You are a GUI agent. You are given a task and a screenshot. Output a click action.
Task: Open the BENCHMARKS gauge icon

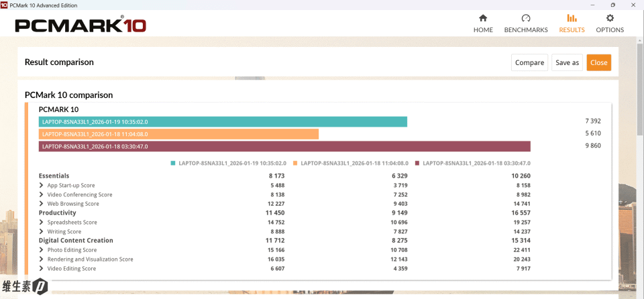click(526, 19)
